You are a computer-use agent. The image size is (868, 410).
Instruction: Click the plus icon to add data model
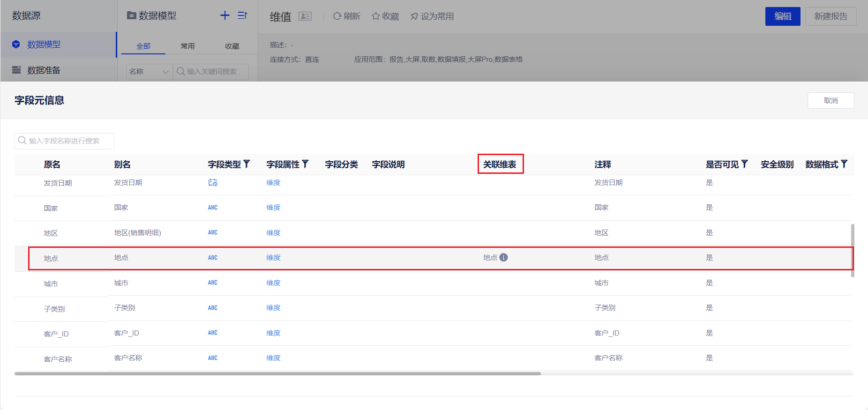[x=225, y=15]
